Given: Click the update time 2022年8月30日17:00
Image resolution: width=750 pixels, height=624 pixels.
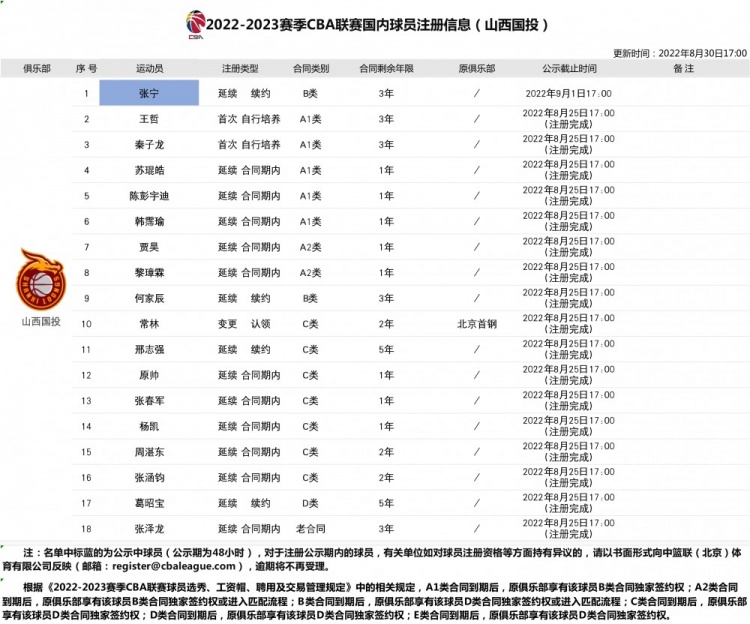Looking at the screenshot, I should tap(702, 53).
